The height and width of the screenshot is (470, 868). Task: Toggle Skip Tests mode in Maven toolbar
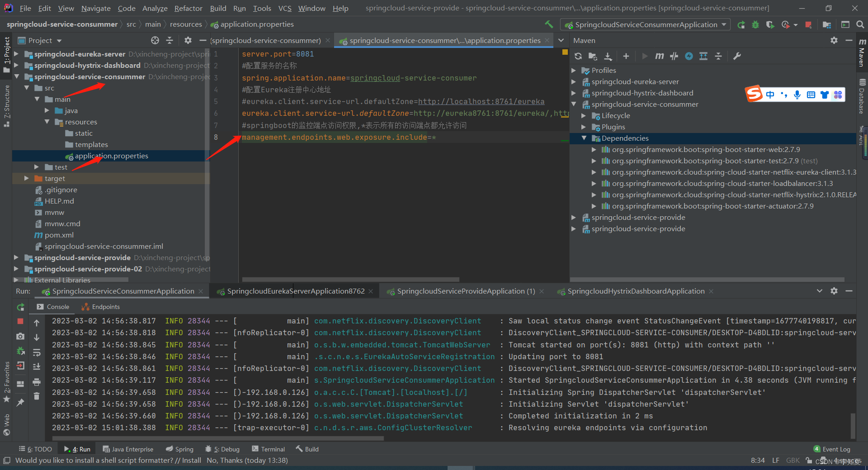click(689, 56)
